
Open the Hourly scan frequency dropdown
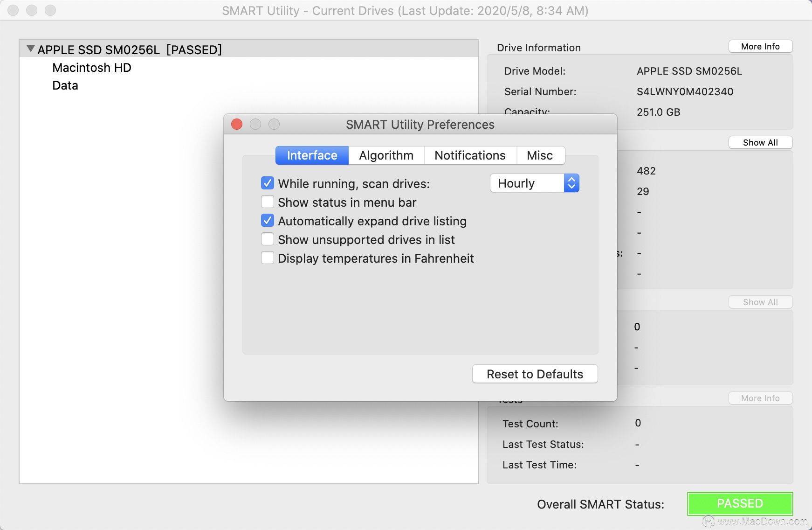coord(534,183)
